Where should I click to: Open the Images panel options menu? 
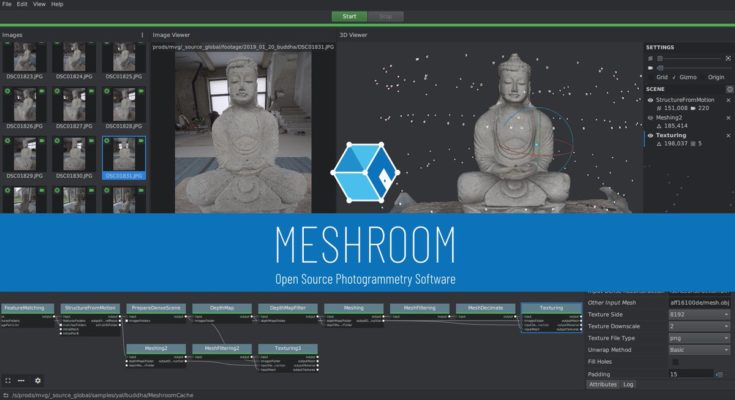142,35
